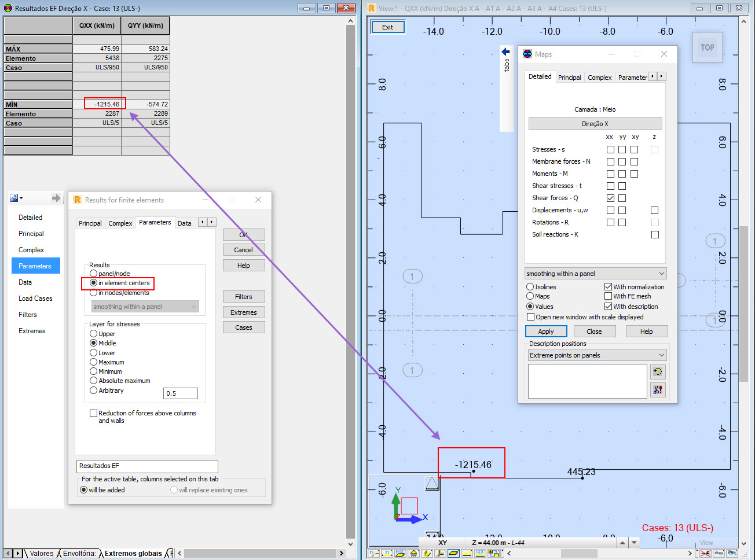Click the TOP view cube
Viewport: 755px width, 560px height.
(707, 47)
